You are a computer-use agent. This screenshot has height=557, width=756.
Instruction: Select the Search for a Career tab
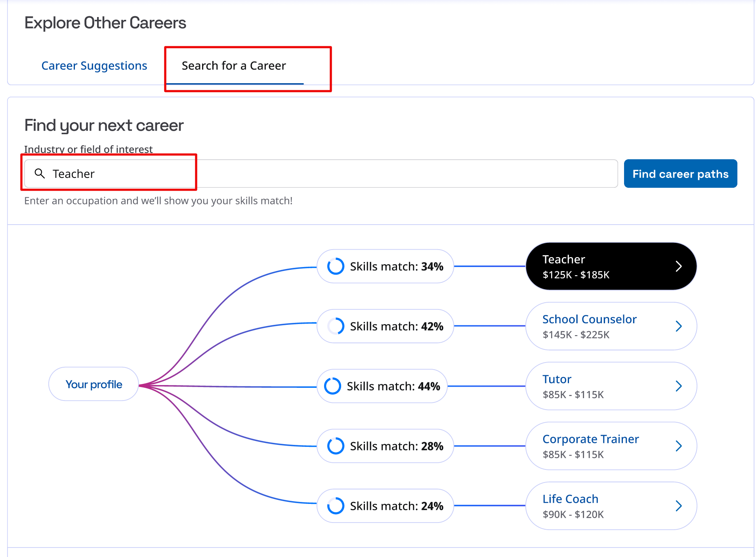(x=234, y=66)
